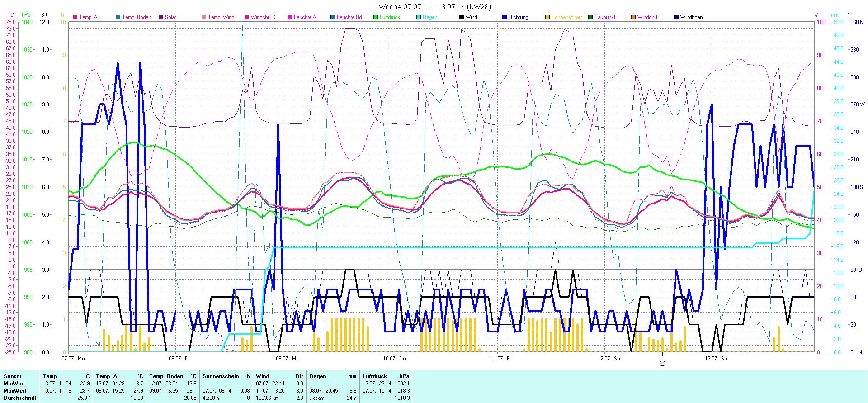Click the Temp. Boden legend square
The image size is (868, 403).
(x=118, y=17)
